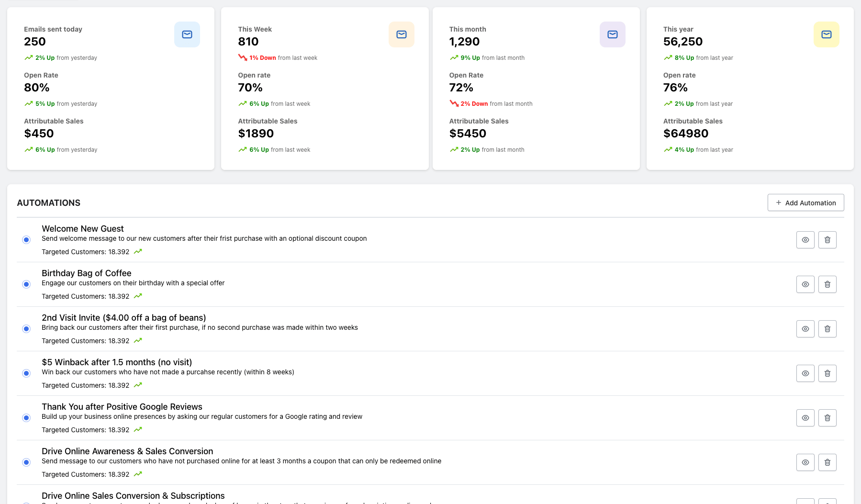Image resolution: width=861 pixels, height=504 pixels.
Task: Click the orange mail icon on This Week card
Action: [x=401, y=34]
